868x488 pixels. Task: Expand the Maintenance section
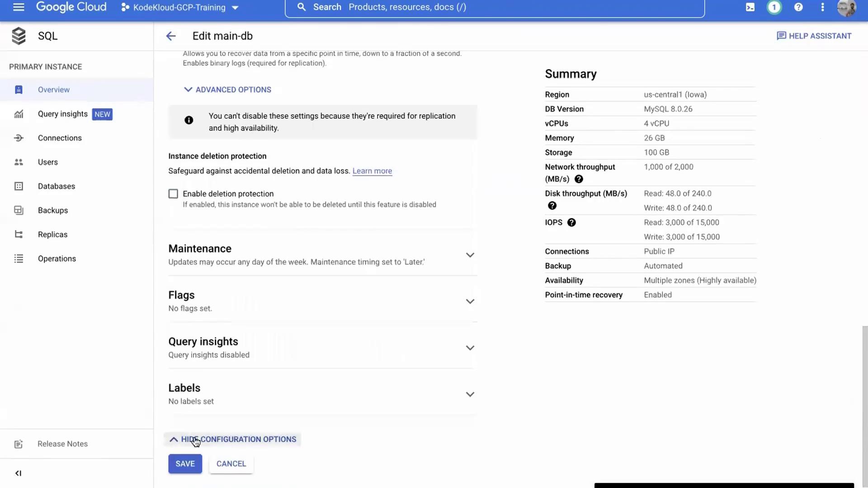[x=470, y=255]
